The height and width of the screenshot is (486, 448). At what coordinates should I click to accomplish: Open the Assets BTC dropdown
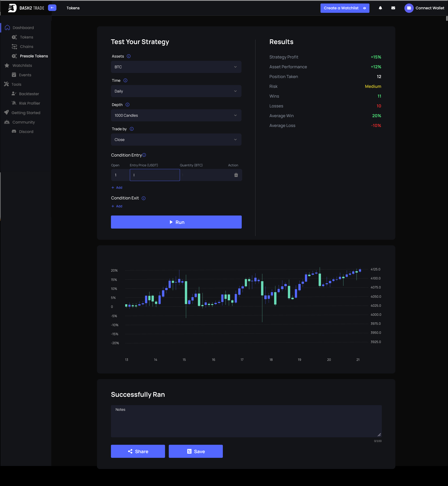tap(176, 67)
